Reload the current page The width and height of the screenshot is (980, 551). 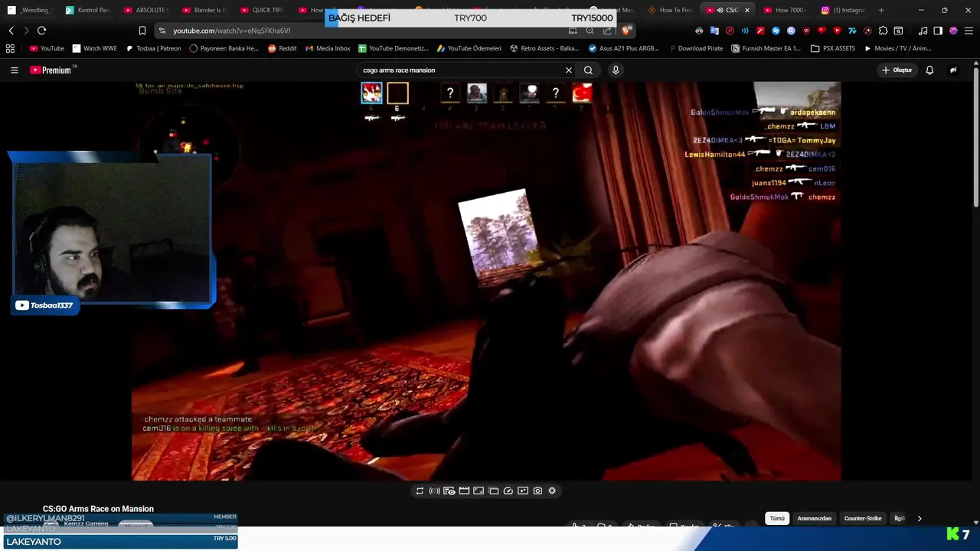point(41,31)
